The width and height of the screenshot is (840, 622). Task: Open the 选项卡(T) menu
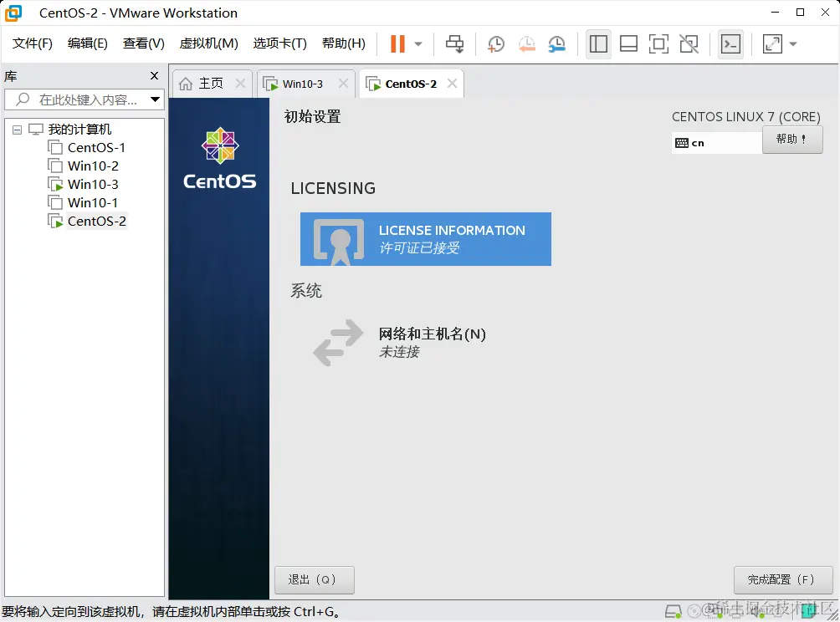(279, 43)
